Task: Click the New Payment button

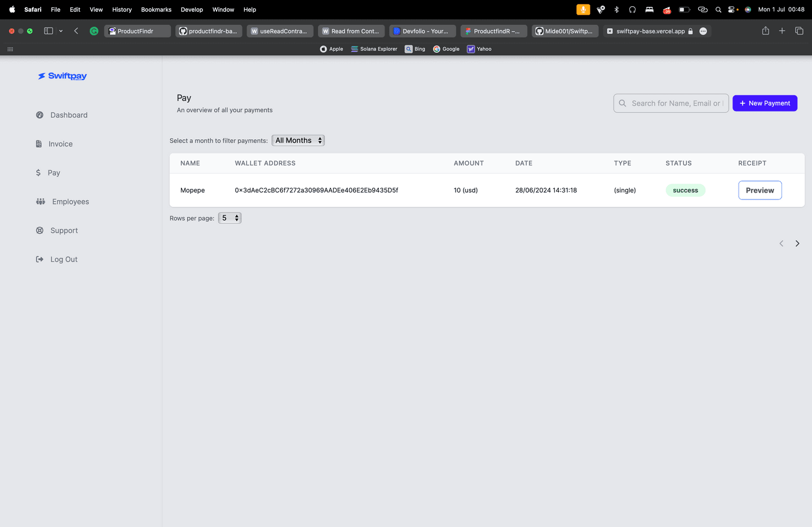Action: tap(765, 103)
